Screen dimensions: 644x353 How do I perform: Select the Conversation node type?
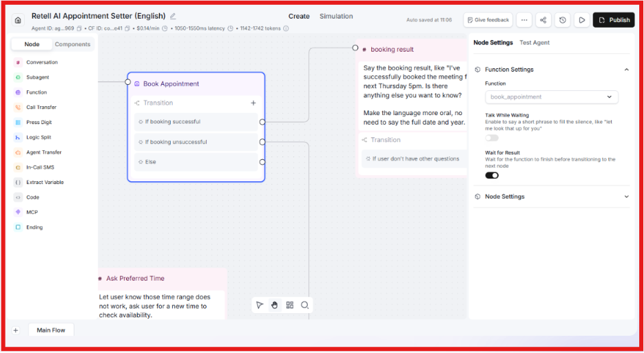pyautogui.click(x=42, y=62)
